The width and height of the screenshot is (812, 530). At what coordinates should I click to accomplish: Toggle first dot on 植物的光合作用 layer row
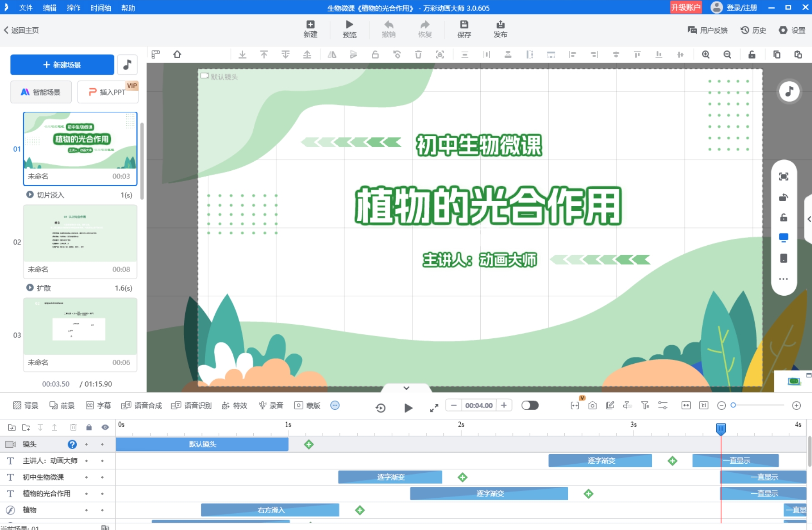[86, 494]
